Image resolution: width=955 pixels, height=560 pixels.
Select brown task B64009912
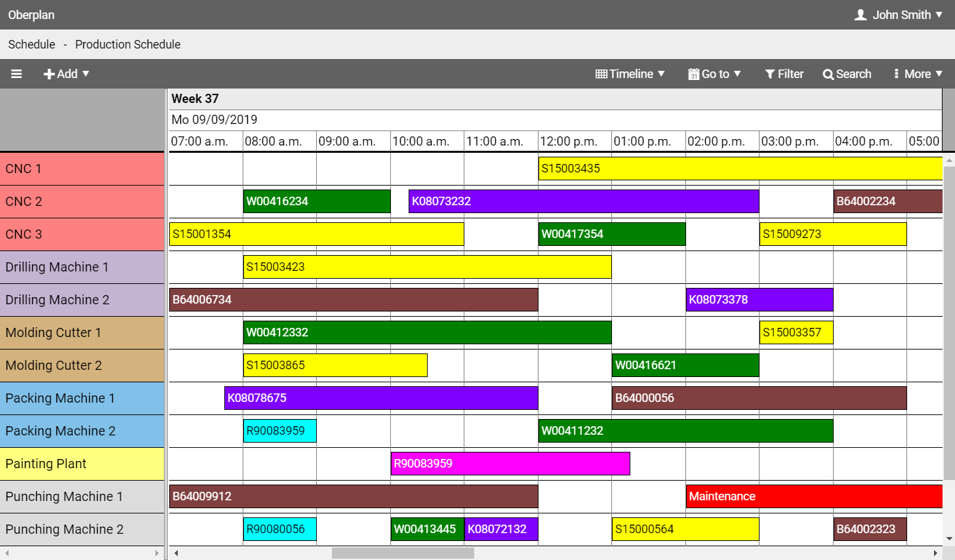click(354, 496)
